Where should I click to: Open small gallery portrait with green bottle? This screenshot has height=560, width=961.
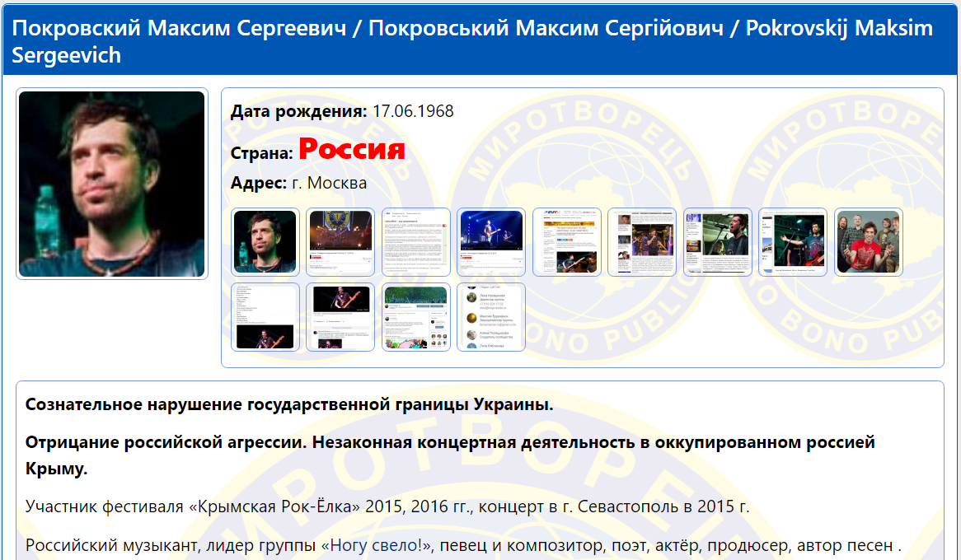pos(265,242)
